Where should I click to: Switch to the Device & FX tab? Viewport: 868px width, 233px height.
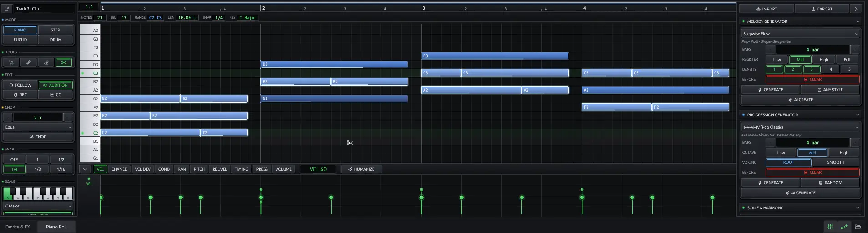tap(18, 227)
